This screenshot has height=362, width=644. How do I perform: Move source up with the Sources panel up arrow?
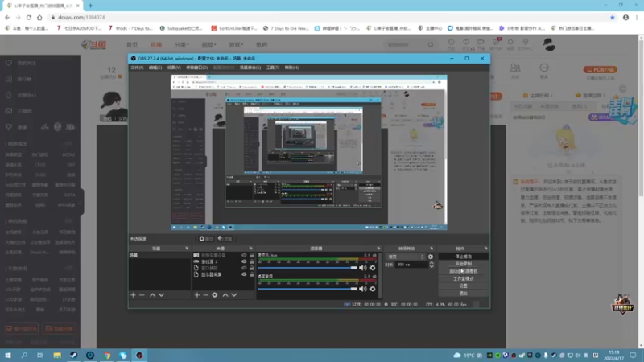225,295
